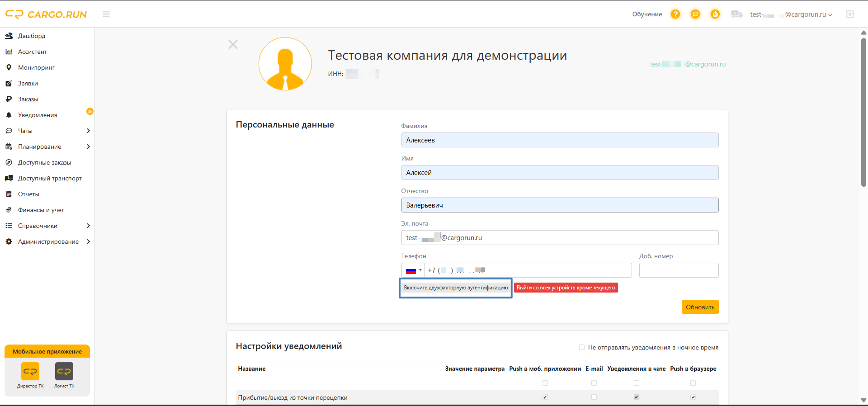The height and width of the screenshot is (406, 868).
Task: Click the truck icon in top bar
Action: point(736,14)
